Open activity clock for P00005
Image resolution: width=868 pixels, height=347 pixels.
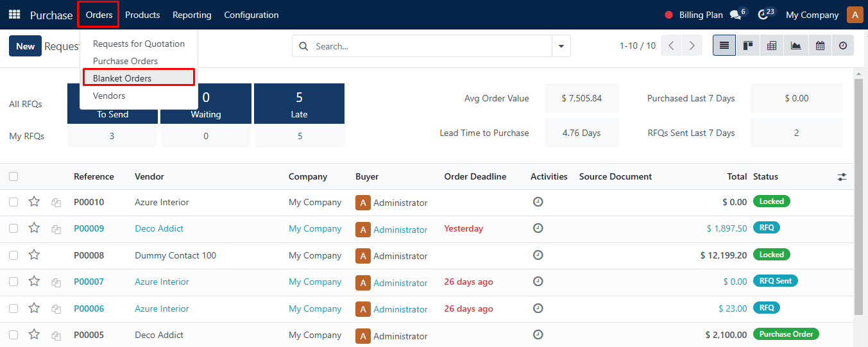point(538,335)
